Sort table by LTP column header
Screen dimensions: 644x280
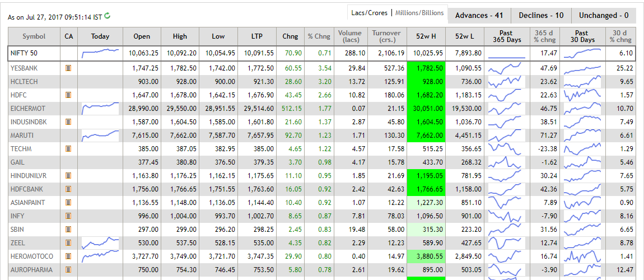(x=256, y=36)
